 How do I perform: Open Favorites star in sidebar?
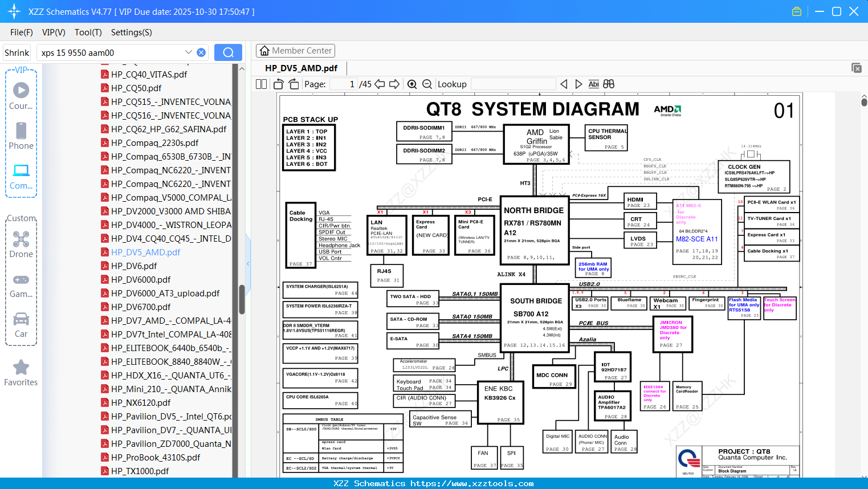click(21, 373)
